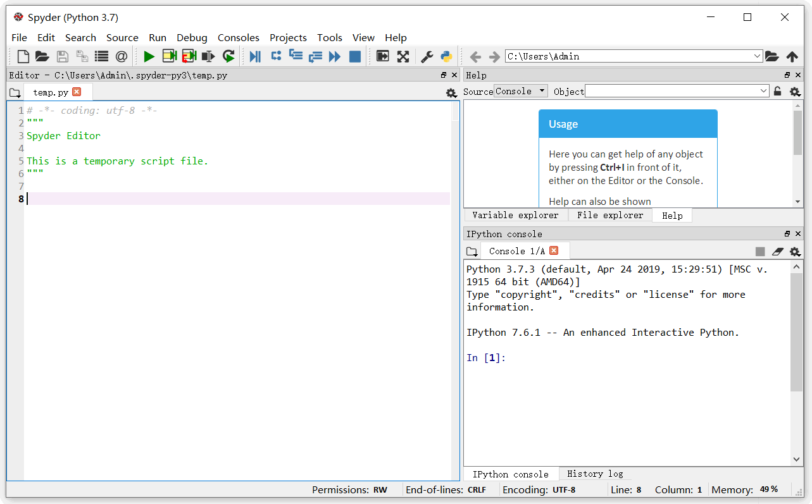Expand the Object field dropdown arrow
Image resolution: width=812 pixels, height=504 pixels.
coord(764,91)
